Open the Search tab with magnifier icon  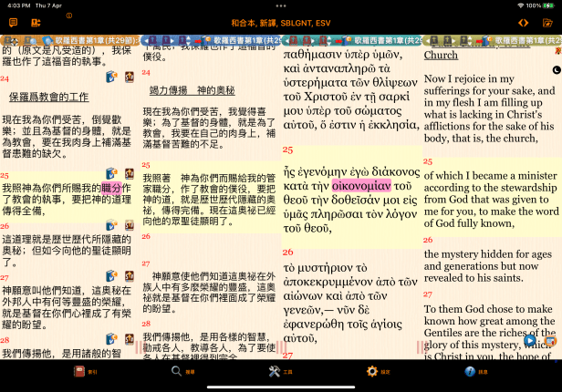(x=177, y=372)
